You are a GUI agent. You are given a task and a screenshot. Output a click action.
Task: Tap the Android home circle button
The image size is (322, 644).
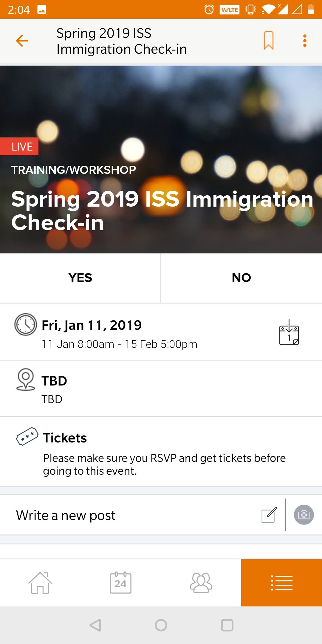[x=161, y=625]
